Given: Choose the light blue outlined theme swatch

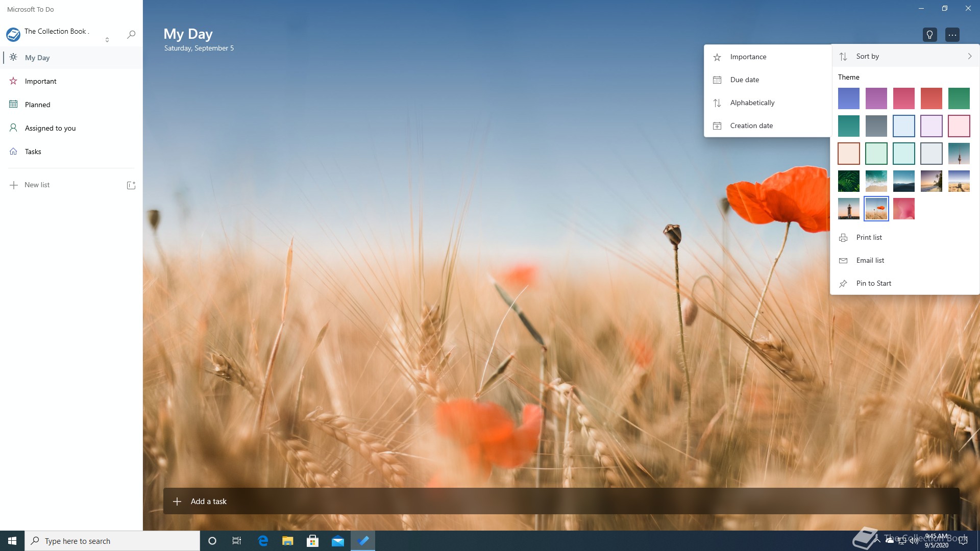Looking at the screenshot, I should coord(903,126).
